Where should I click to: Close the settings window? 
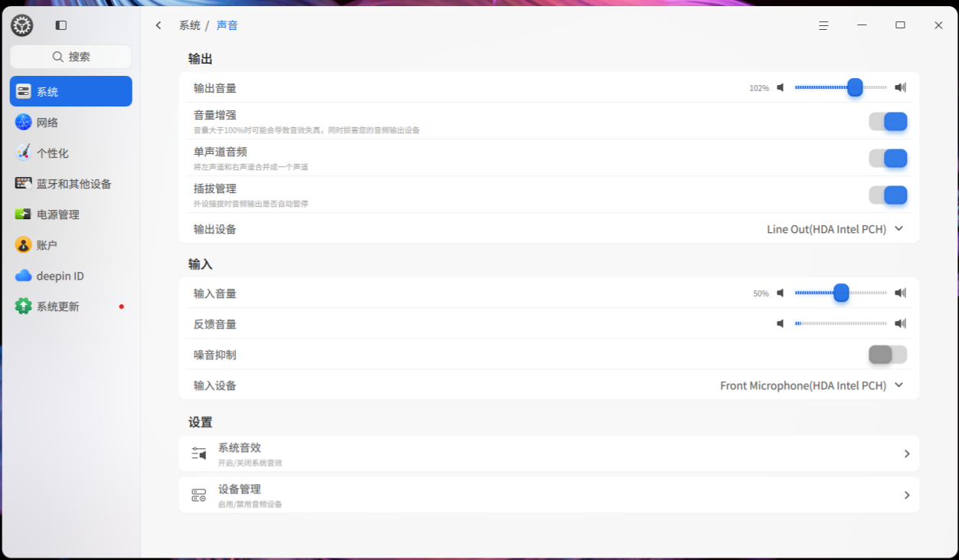938,25
